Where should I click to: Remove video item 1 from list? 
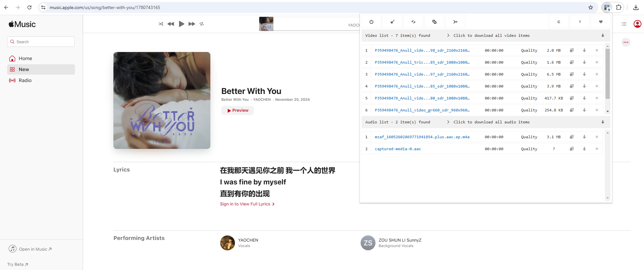pos(597,50)
